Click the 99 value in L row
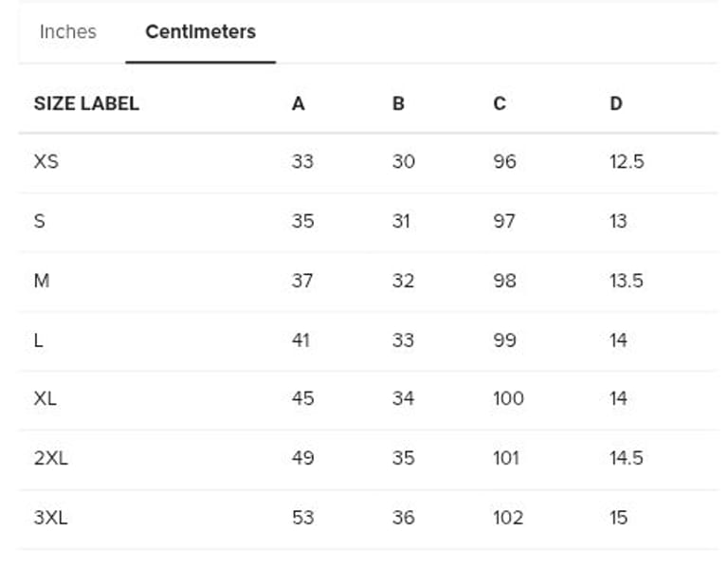Image resolution: width=728 pixels, height=567 pixels. coord(504,340)
